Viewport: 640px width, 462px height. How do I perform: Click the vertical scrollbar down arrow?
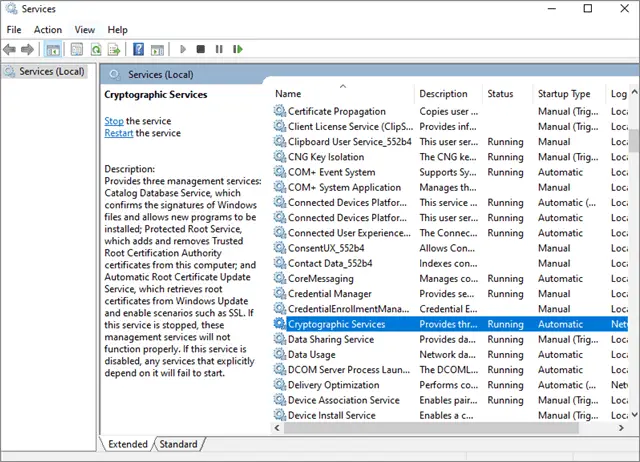(634, 415)
